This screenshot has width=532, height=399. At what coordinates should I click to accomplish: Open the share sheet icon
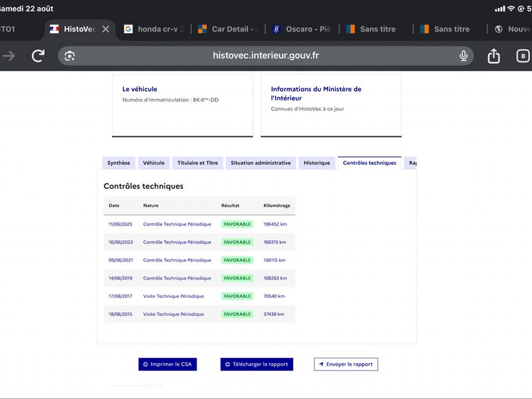(x=493, y=56)
